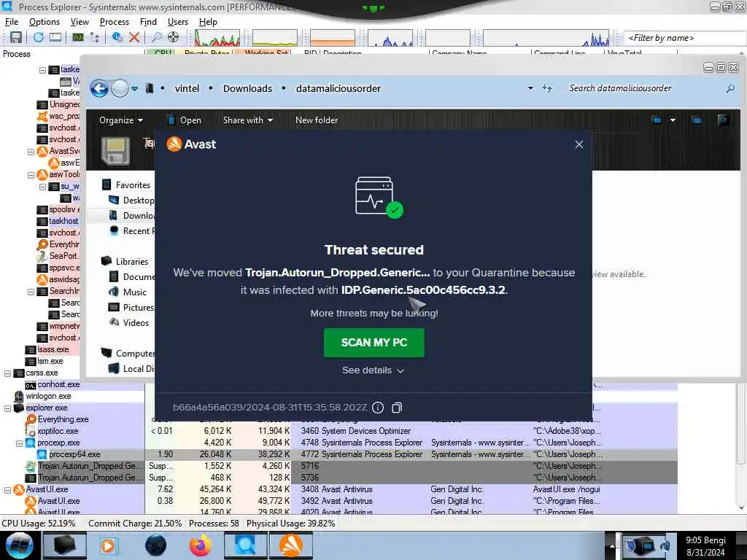Click the Explorer address bar refresh icon
Screen dimensions: 747x560
coord(547,88)
